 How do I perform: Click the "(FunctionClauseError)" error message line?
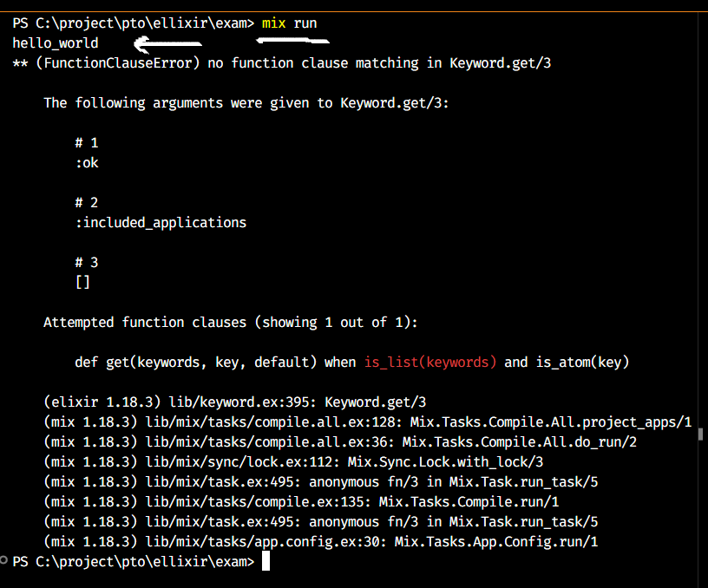[282, 62]
